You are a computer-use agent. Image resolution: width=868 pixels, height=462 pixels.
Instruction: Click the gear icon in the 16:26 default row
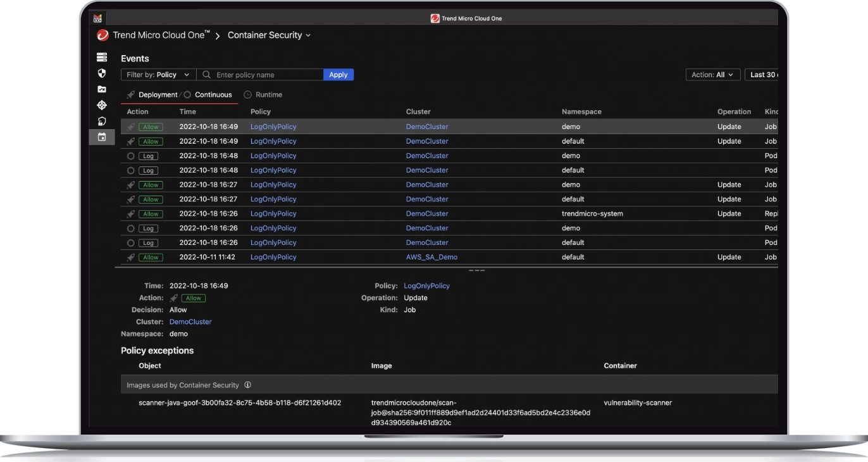tap(131, 243)
